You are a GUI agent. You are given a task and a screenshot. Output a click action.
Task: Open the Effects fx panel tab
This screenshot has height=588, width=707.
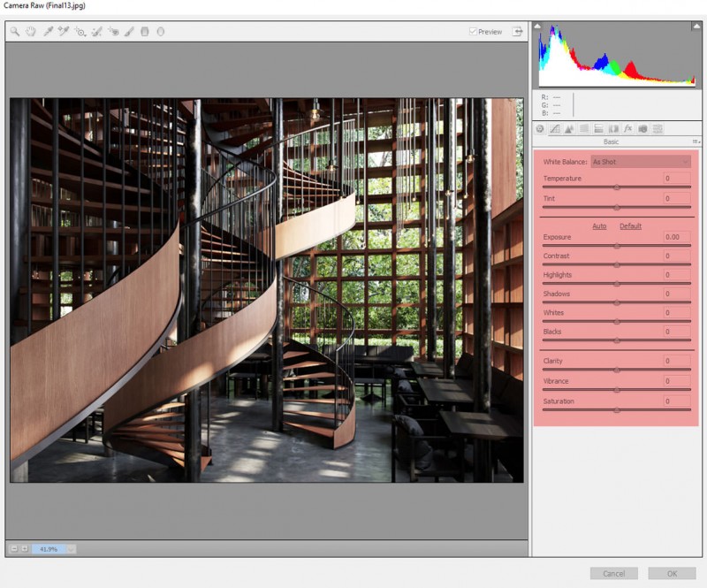[x=628, y=129]
